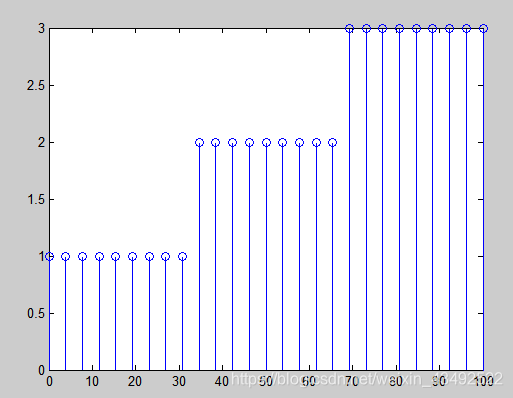The width and height of the screenshot is (513, 398).
Task: Click the y-axis tick label 0
Action: tap(41, 370)
